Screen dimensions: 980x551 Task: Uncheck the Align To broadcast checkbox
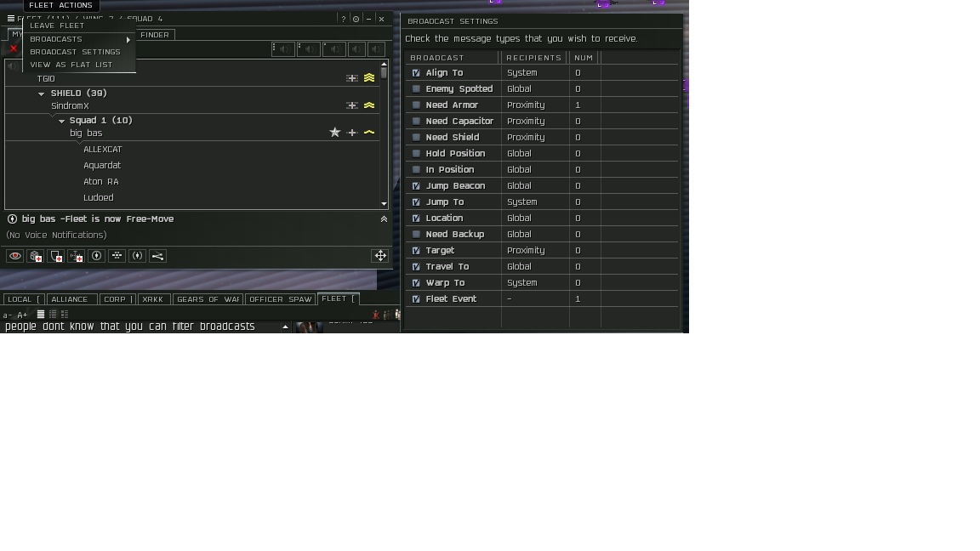[416, 73]
